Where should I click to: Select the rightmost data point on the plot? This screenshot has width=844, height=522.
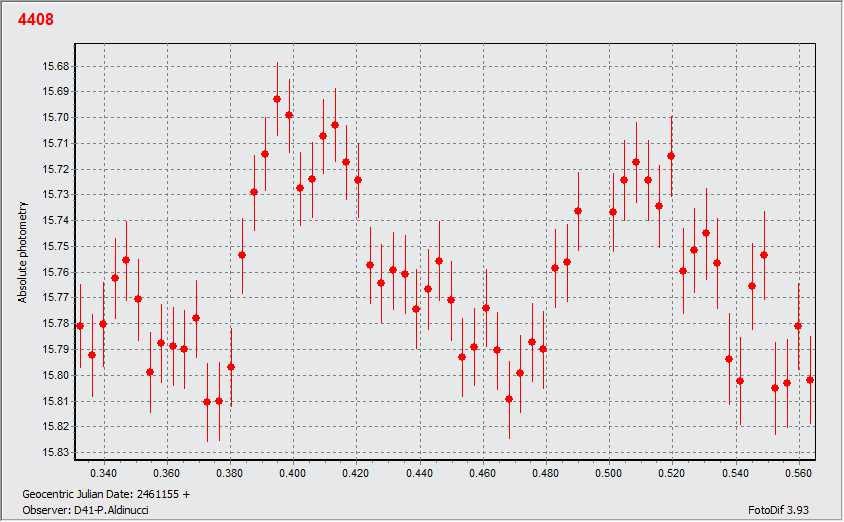(x=810, y=380)
